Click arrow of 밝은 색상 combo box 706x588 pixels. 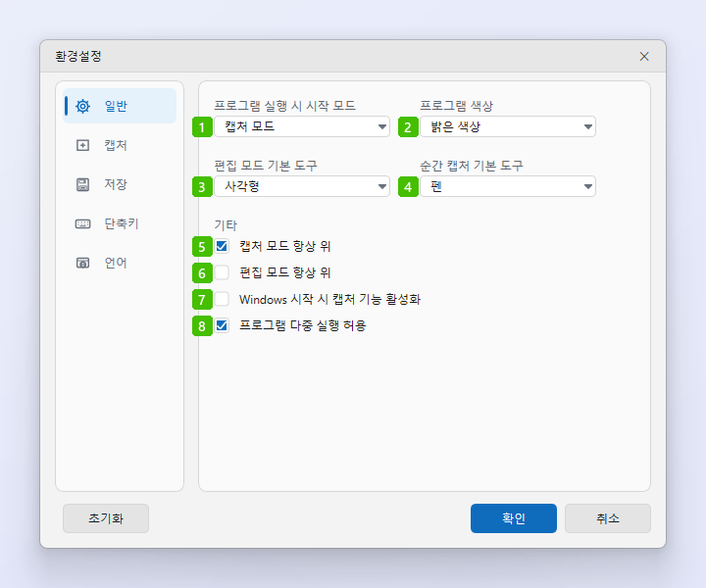click(x=588, y=126)
